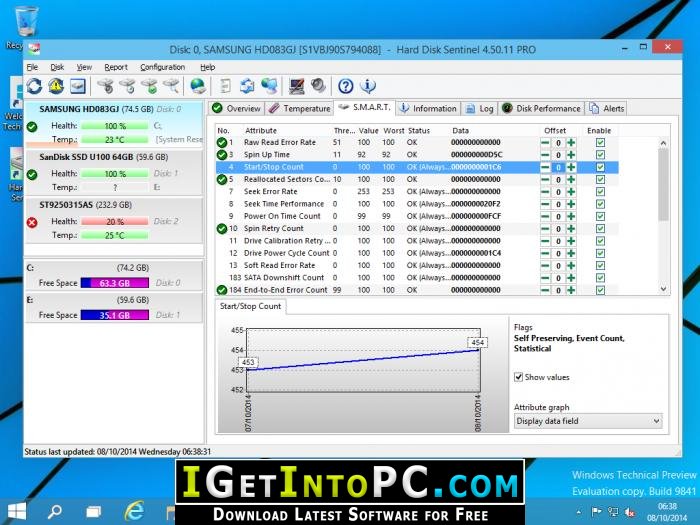Image resolution: width=700 pixels, height=525 pixels.
Task: Click the disk with magnifier icon
Action: 171,86
